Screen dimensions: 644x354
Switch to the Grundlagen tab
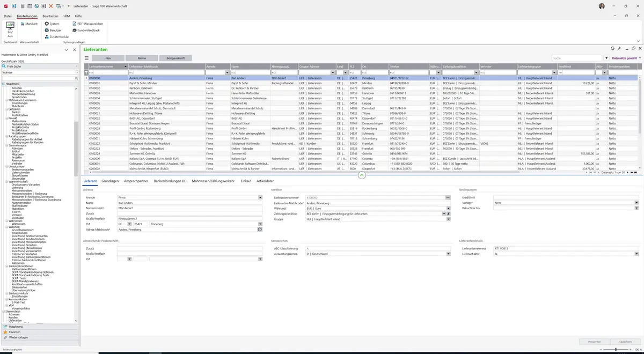click(x=110, y=181)
